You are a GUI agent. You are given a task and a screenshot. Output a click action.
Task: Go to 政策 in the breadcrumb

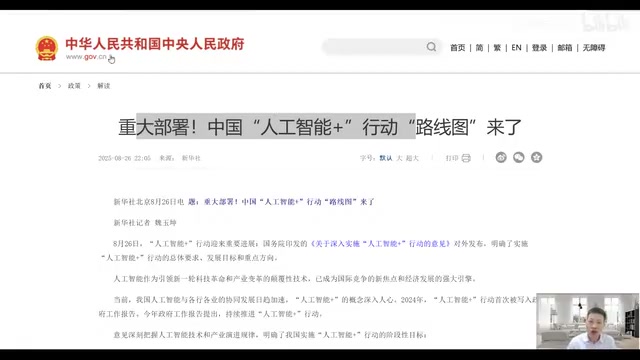74,86
